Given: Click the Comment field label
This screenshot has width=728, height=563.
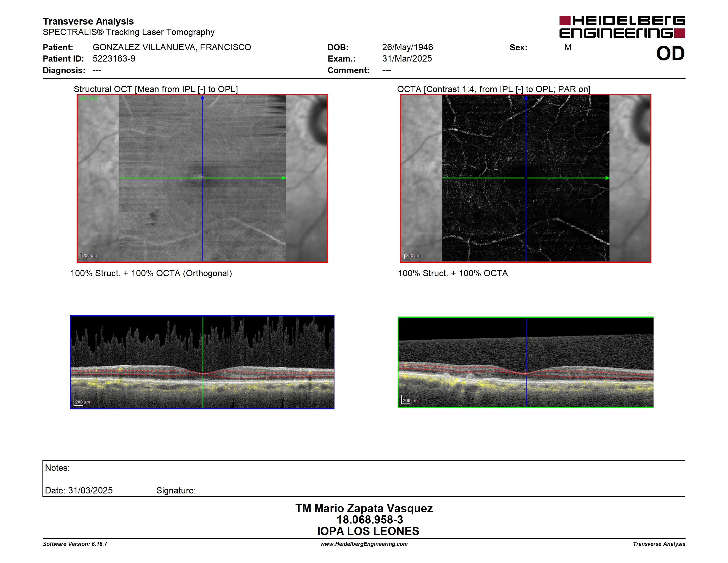Looking at the screenshot, I should [348, 70].
